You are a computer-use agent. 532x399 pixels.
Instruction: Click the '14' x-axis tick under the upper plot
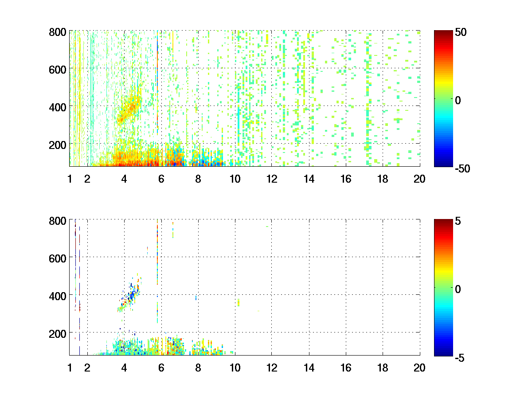point(309,179)
